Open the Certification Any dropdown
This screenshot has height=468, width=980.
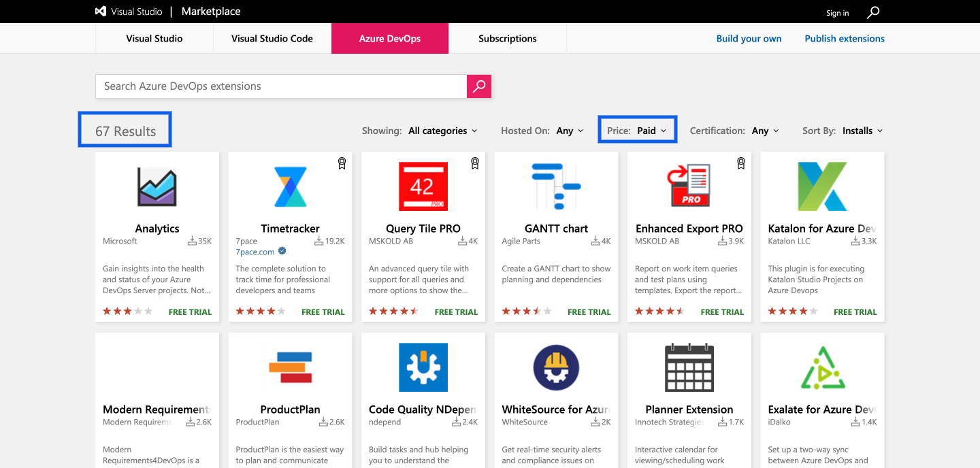click(x=766, y=131)
